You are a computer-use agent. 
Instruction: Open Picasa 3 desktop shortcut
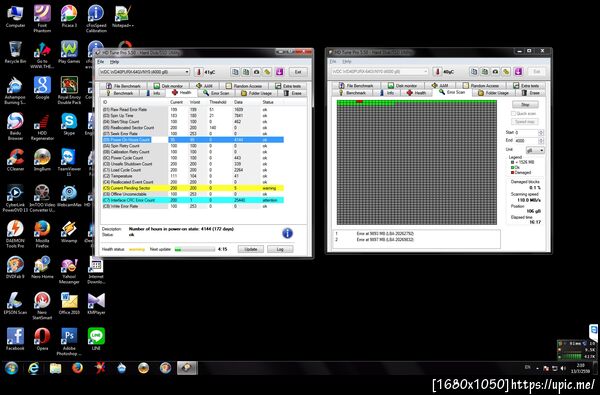69,16
